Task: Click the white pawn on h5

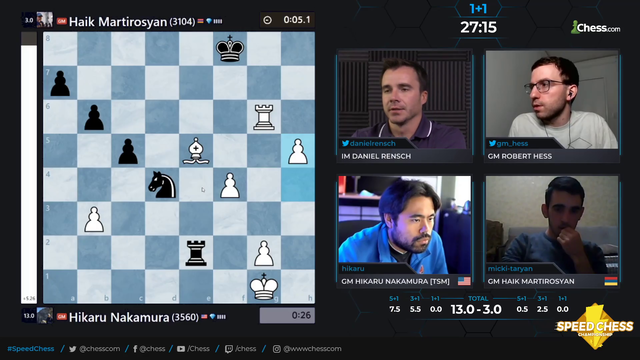Action: [298, 151]
